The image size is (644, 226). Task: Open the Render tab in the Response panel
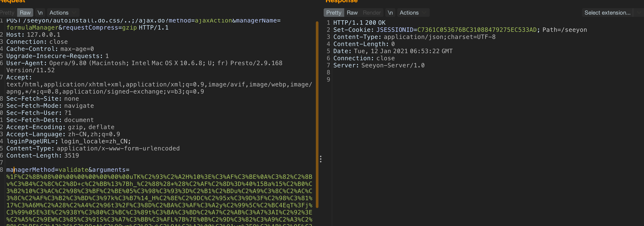click(371, 13)
